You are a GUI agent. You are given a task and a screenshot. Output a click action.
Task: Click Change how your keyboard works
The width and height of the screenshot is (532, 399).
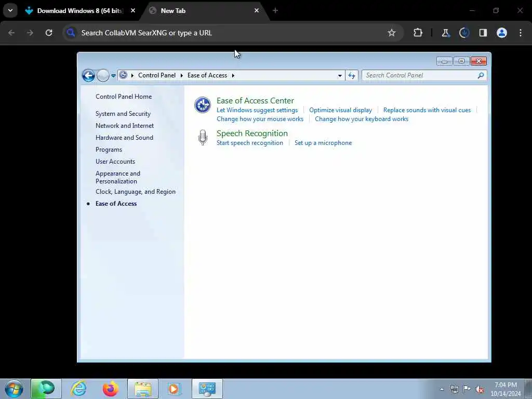[362, 119]
